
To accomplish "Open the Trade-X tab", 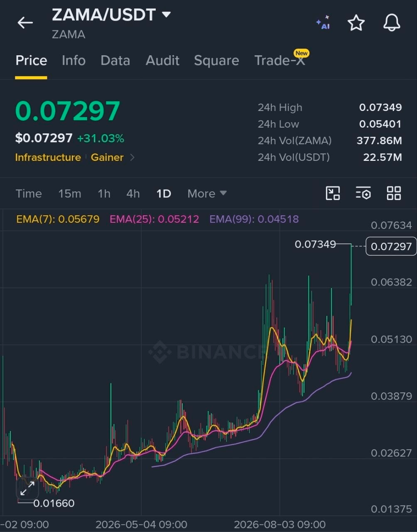I will [280, 61].
